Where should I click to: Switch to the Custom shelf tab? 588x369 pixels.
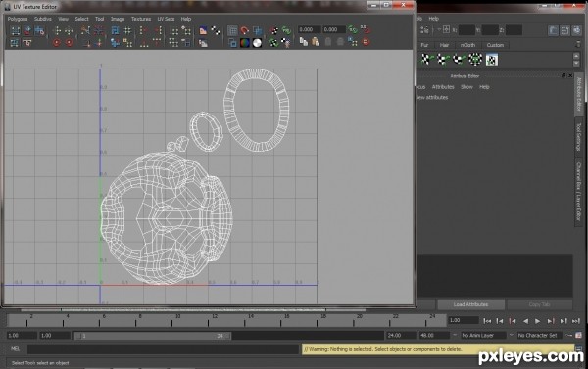coord(495,45)
